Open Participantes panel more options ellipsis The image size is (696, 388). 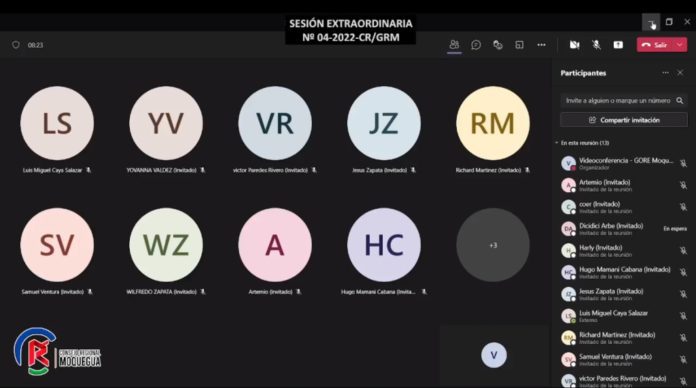tap(665, 73)
